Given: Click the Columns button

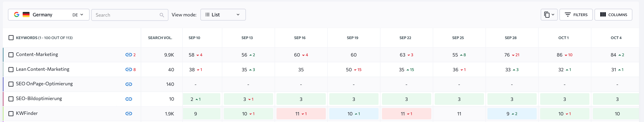Looking at the screenshot, I should pos(613,15).
